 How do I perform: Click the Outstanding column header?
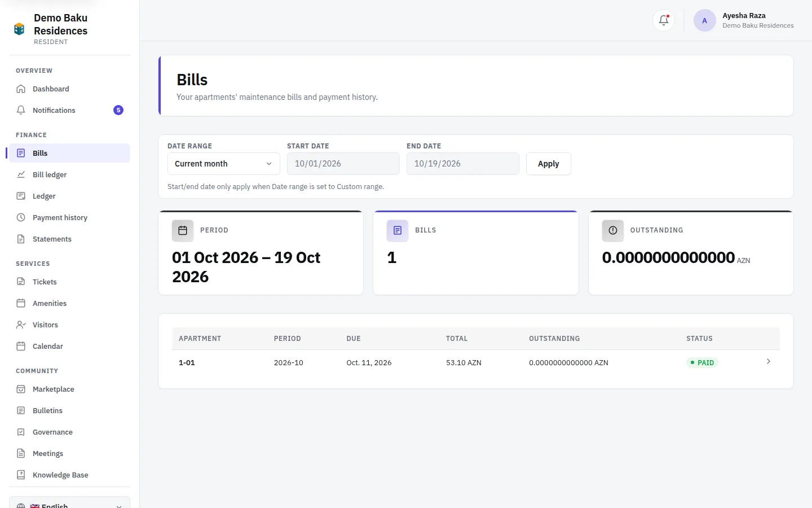[x=554, y=339]
